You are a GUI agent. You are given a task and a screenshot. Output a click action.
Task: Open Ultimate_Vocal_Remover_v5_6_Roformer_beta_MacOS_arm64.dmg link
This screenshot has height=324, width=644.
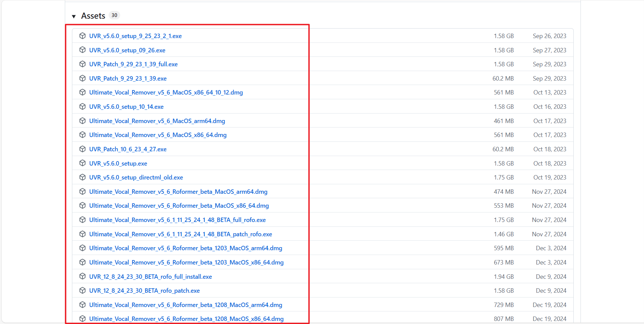click(x=178, y=192)
